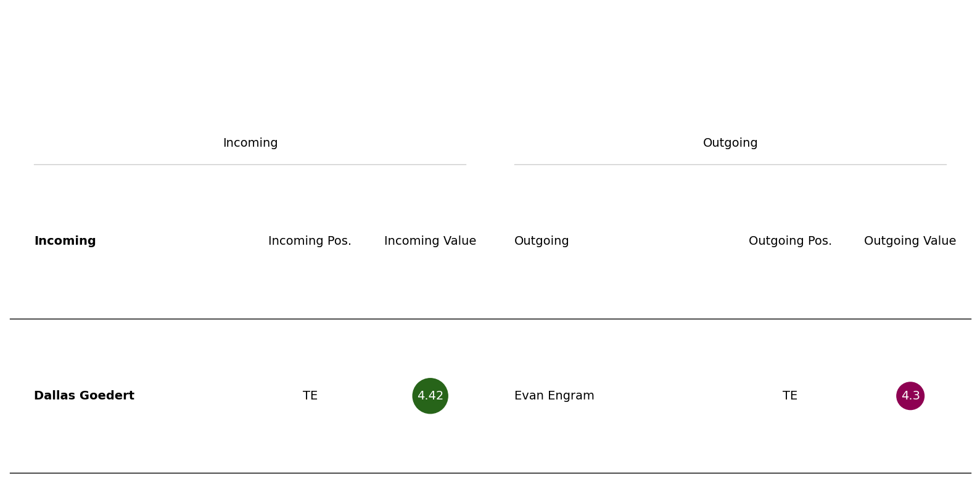Viewport: 980px width, 487px height.
Task: Click TE position in Incoming Pos. column
Action: 310,396
